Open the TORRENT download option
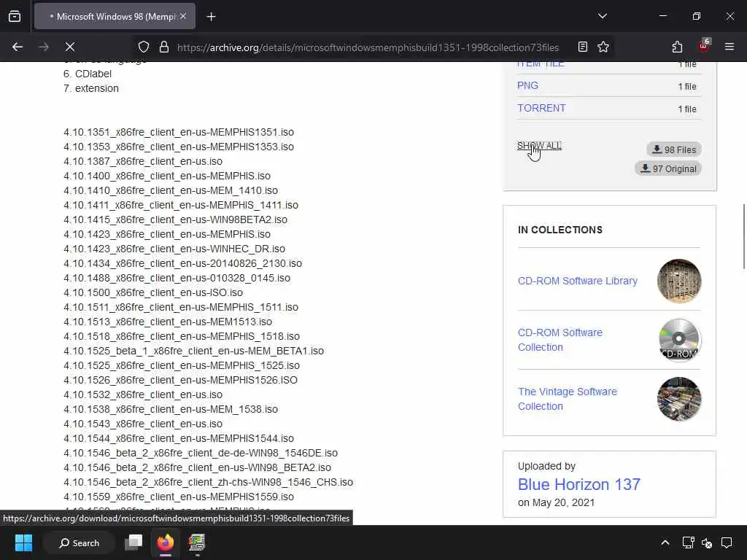 tap(542, 108)
